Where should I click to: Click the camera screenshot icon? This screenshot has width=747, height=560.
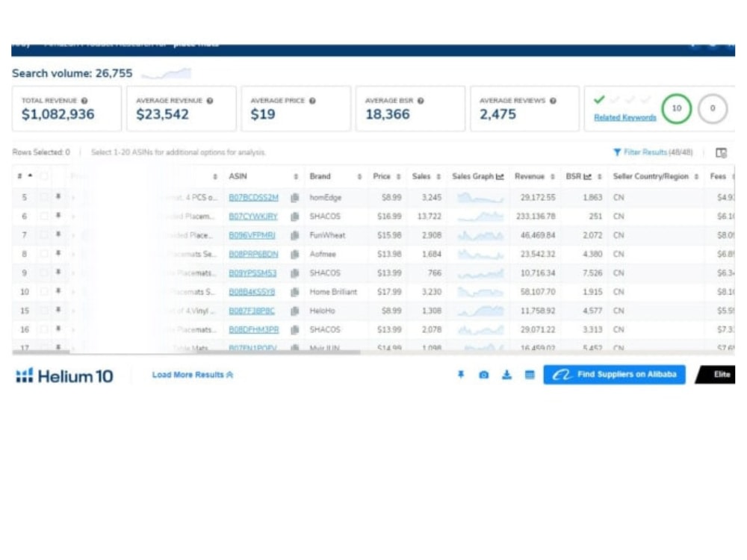click(x=483, y=375)
